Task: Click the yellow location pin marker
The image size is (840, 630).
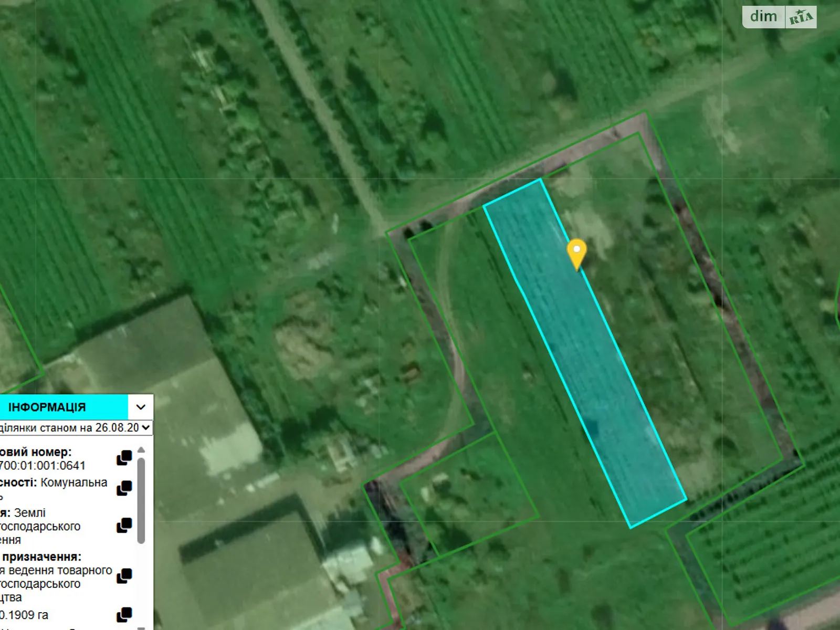Action: pos(576,254)
